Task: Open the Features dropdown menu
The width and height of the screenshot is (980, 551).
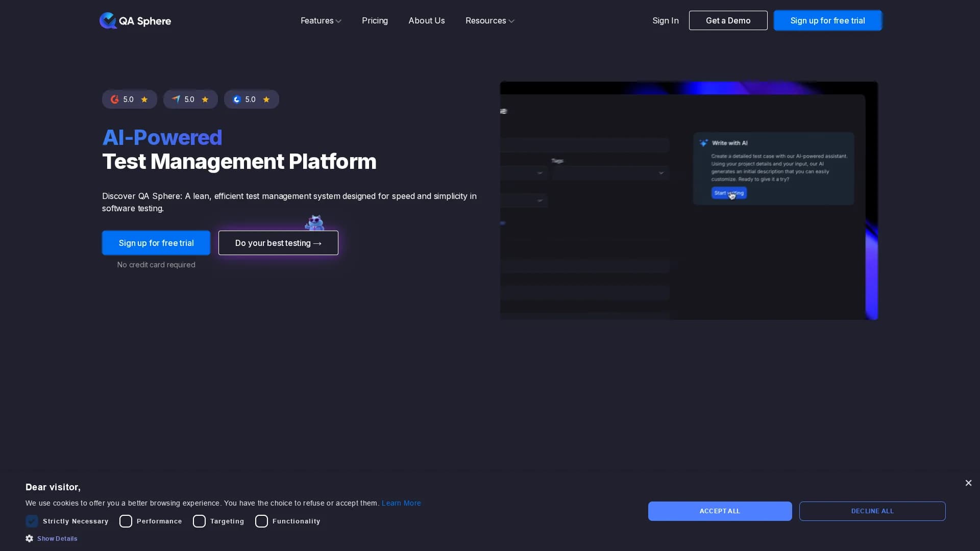Action: click(321, 20)
